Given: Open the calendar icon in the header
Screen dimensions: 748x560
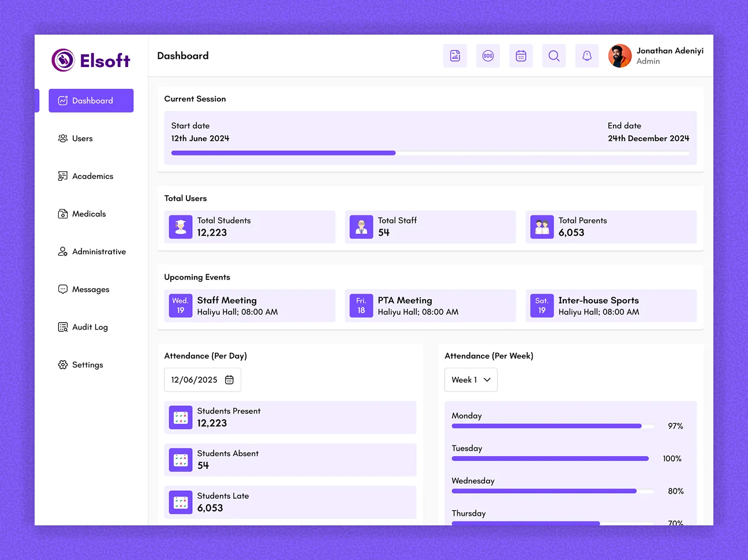Looking at the screenshot, I should point(521,55).
